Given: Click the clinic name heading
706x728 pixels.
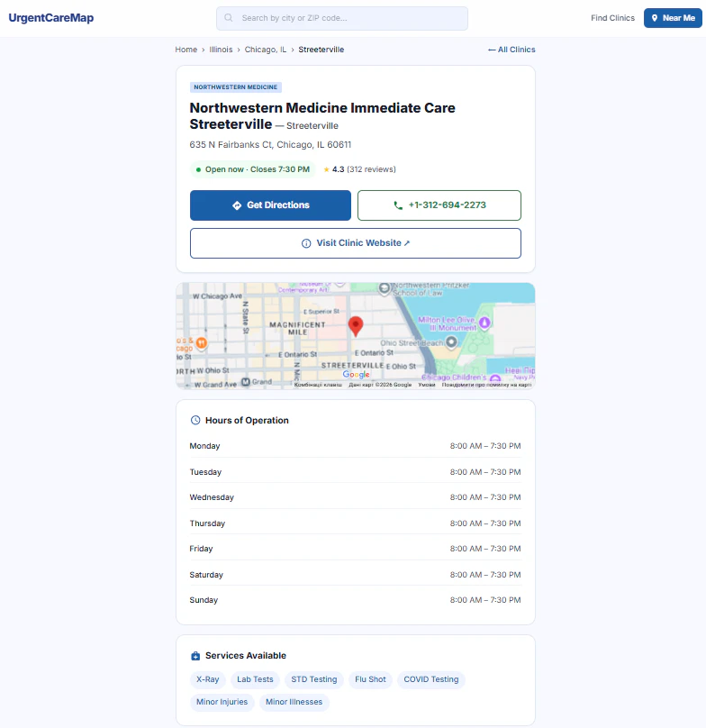Looking at the screenshot, I should point(322,116).
